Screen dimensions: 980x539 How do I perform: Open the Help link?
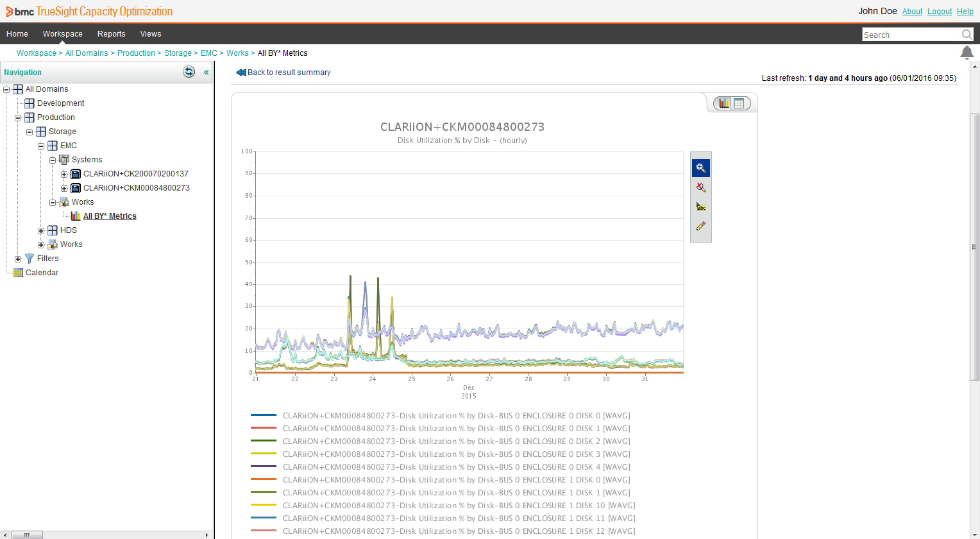pyautogui.click(x=965, y=12)
